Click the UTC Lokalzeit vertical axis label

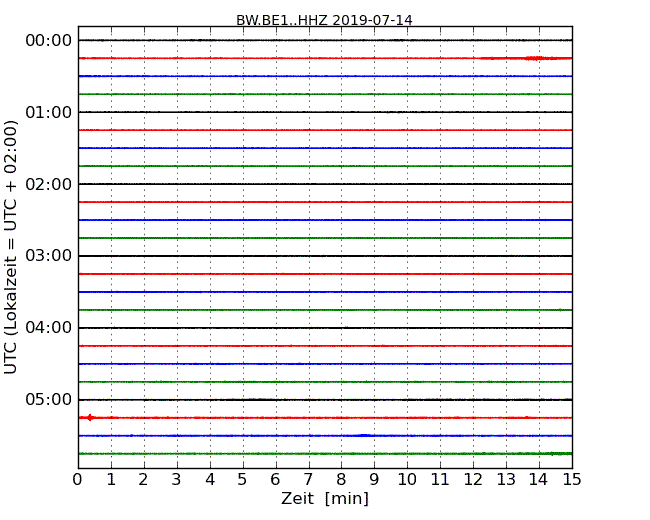[10, 248]
